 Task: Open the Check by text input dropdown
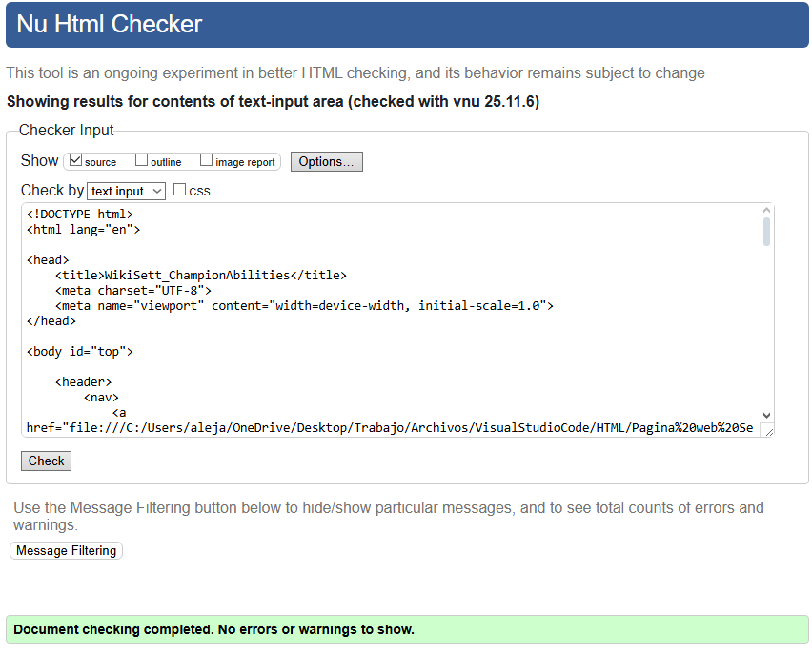point(126,191)
